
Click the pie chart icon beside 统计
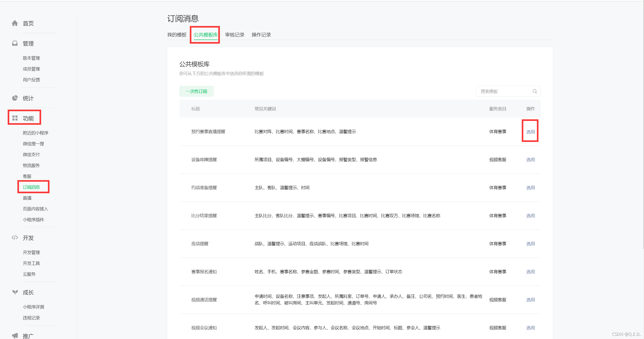(15, 98)
